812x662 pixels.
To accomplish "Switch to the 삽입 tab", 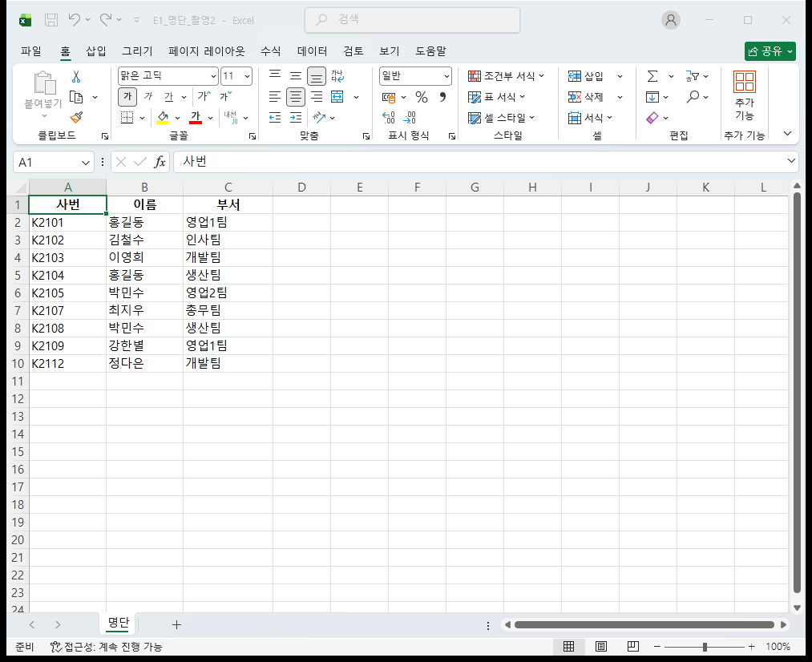I will coord(96,50).
